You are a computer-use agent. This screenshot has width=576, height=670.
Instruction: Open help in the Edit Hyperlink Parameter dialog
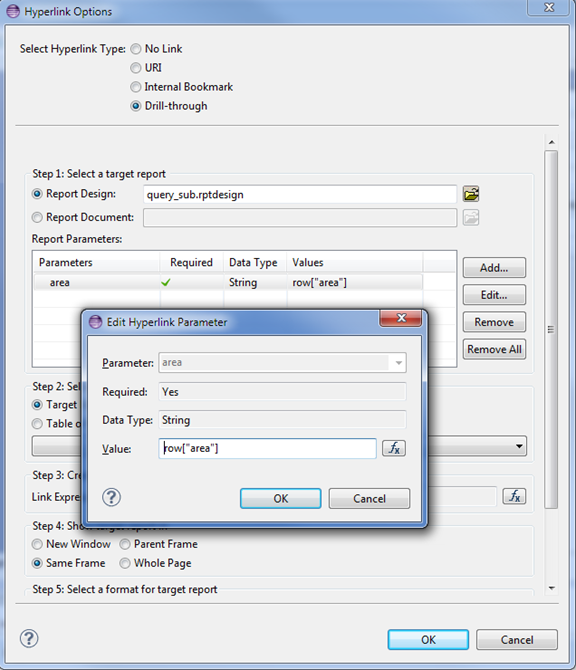coord(112,497)
